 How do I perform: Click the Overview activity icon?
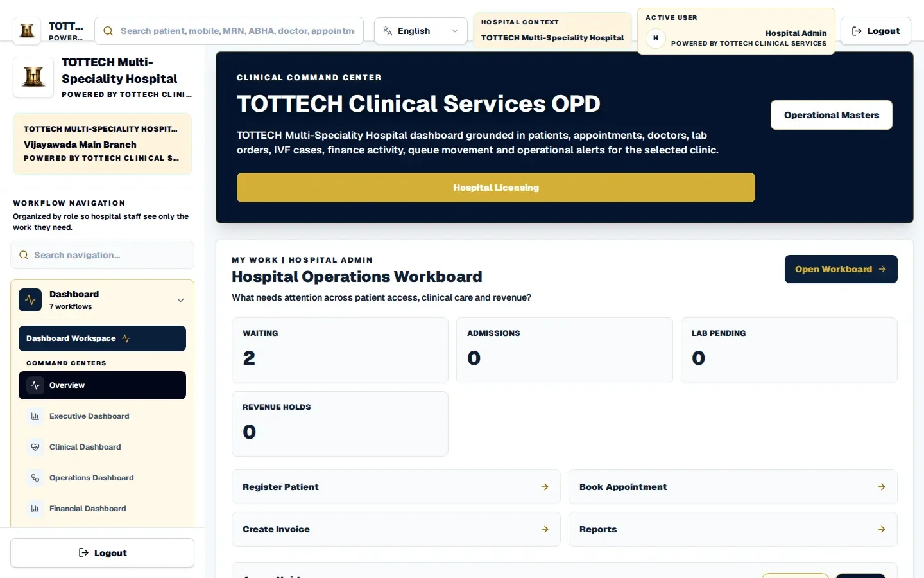tap(35, 385)
